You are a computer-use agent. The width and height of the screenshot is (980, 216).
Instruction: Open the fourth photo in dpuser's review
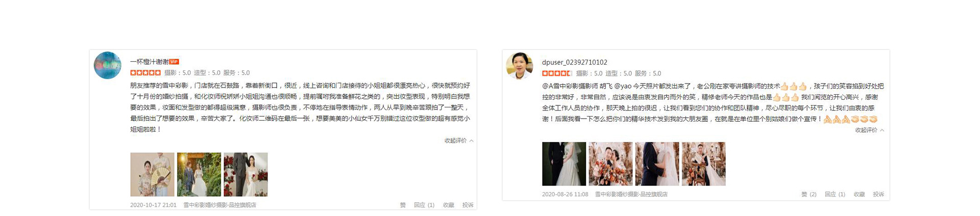pyautogui.click(x=704, y=164)
